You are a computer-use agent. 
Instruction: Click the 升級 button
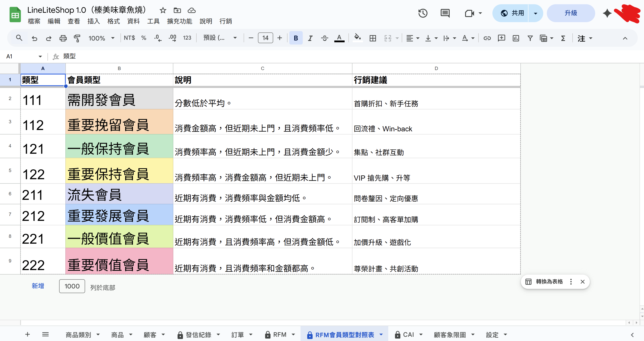[x=571, y=13]
